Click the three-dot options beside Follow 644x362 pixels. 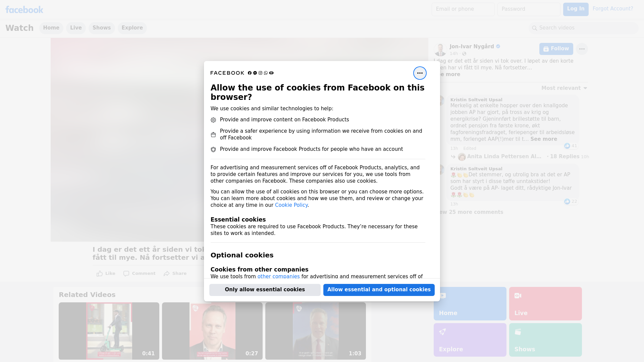click(x=582, y=49)
